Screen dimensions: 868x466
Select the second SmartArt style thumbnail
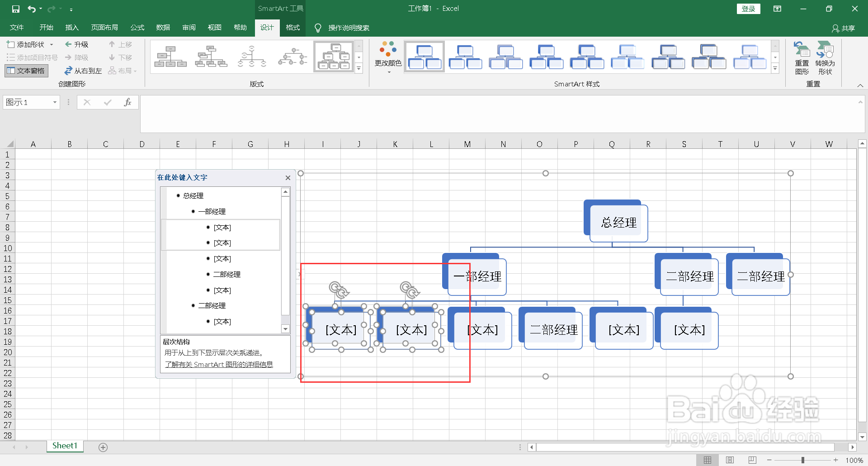pos(465,57)
